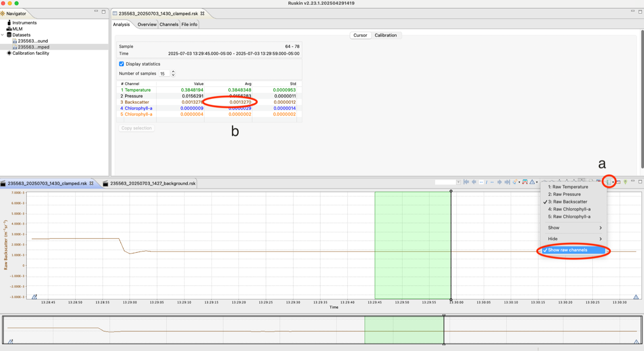Click the overview strip cursor handle
This screenshot has width=644, height=351.
444,315
